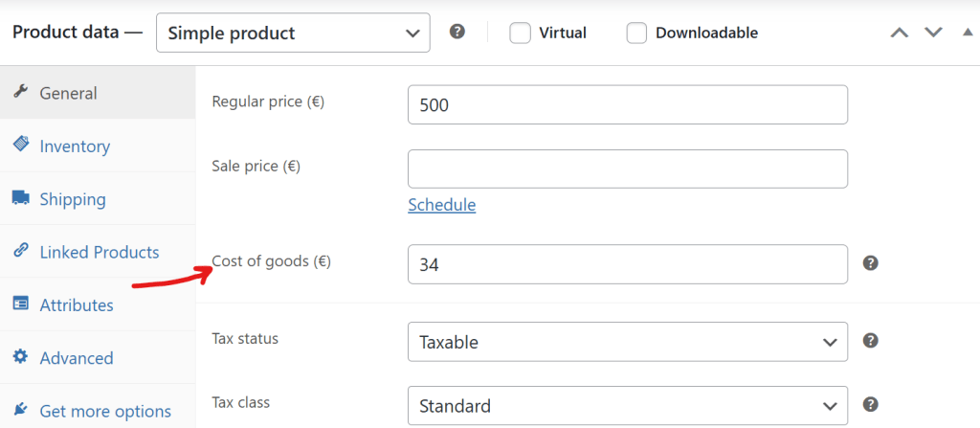Move Product data panel up

tap(900, 33)
